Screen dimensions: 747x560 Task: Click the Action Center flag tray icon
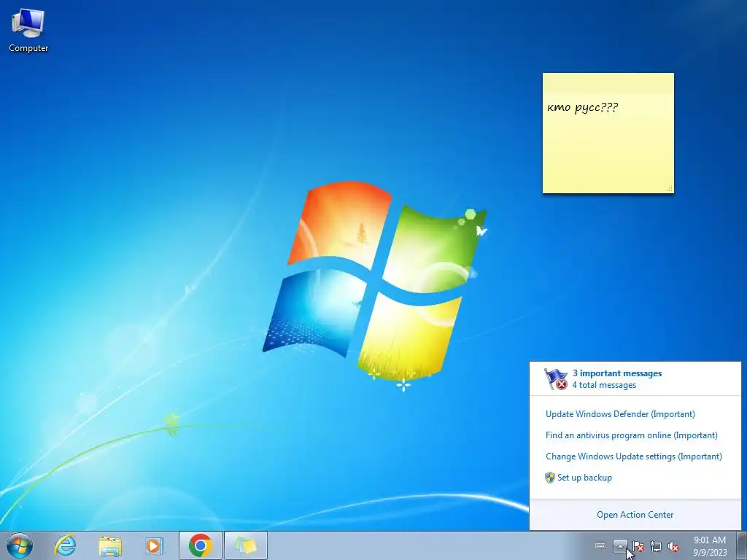tap(638, 546)
